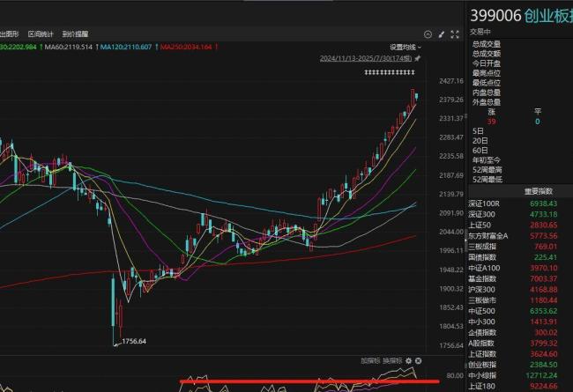This screenshot has width=573, height=392.
Task: Select the MA250:2034.164 indicator label
Action: [186, 47]
